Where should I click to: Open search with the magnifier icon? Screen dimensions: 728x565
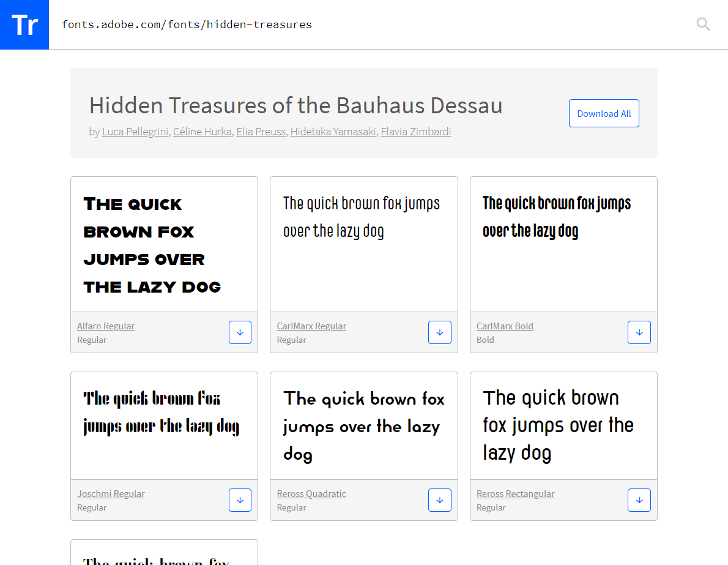point(703,24)
